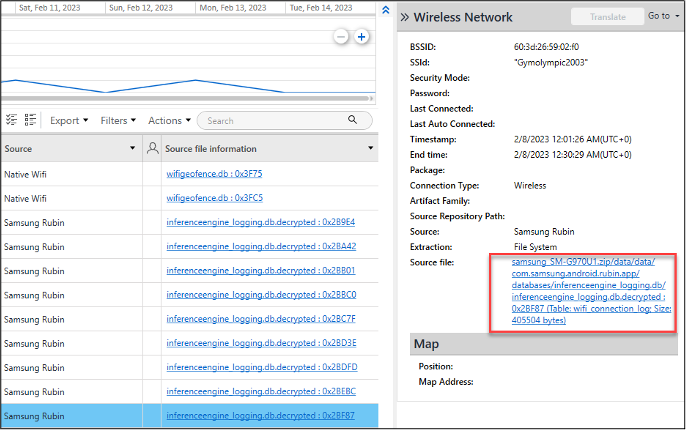This screenshot has width=686, height=430.
Task: Click in the Search input field
Action: point(270,121)
